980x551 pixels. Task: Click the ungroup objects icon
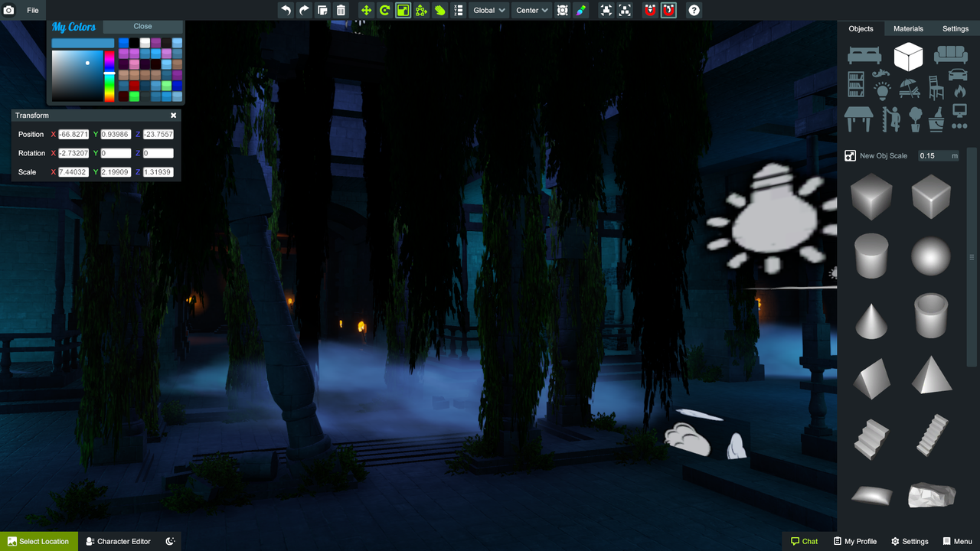click(625, 10)
